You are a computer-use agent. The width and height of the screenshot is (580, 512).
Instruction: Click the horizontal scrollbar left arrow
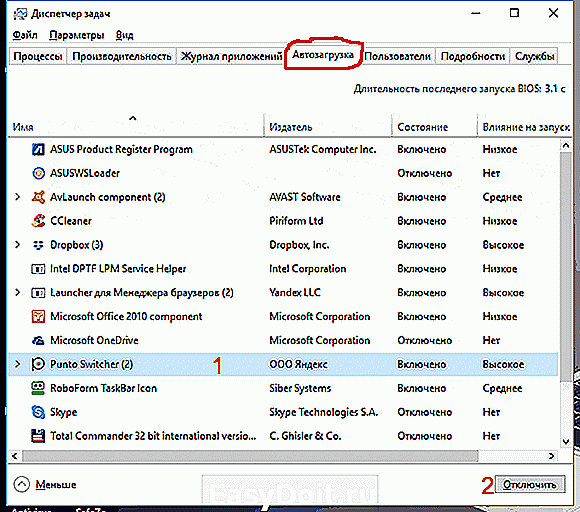15,456
